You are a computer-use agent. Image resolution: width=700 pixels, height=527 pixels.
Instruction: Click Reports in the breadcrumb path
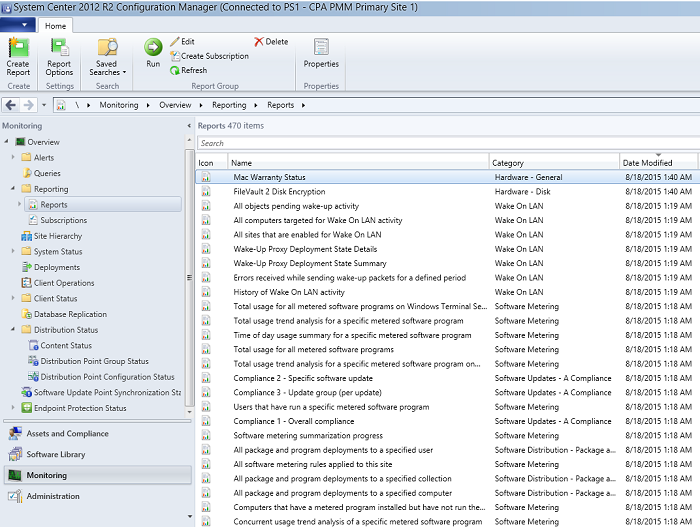280,105
